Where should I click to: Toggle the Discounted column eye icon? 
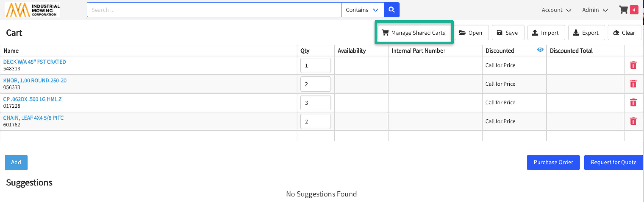click(x=540, y=50)
